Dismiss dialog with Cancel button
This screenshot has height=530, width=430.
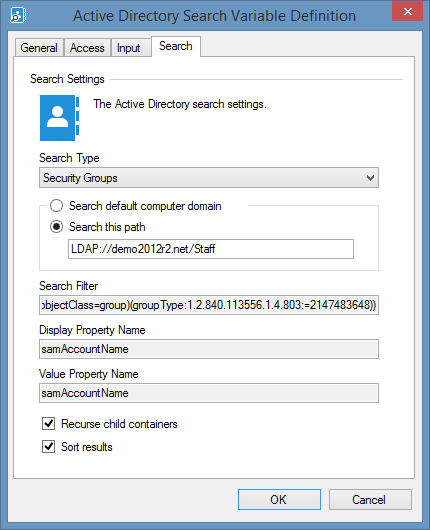(x=370, y=499)
